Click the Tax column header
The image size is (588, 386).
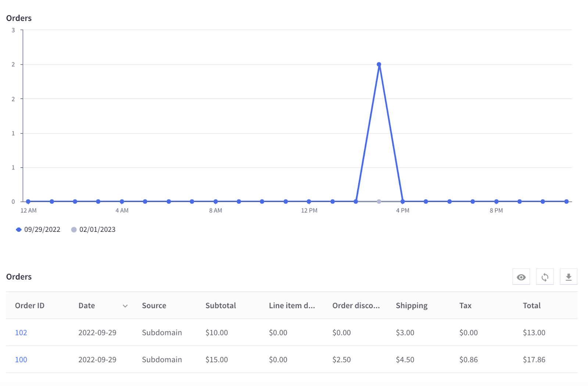coord(465,306)
